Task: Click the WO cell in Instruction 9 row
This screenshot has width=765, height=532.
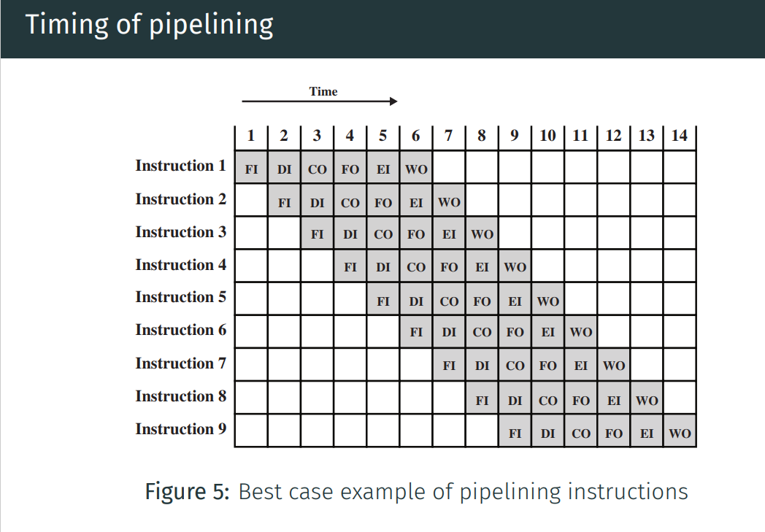Action: pos(680,433)
